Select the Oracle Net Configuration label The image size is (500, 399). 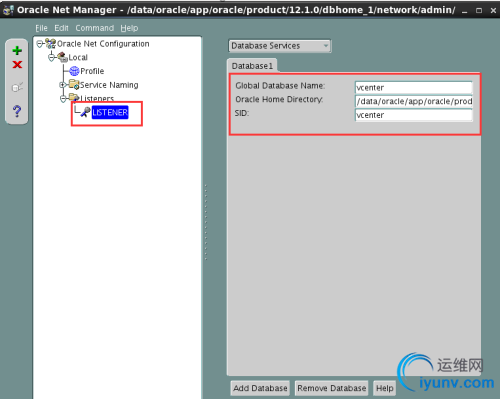click(x=103, y=44)
